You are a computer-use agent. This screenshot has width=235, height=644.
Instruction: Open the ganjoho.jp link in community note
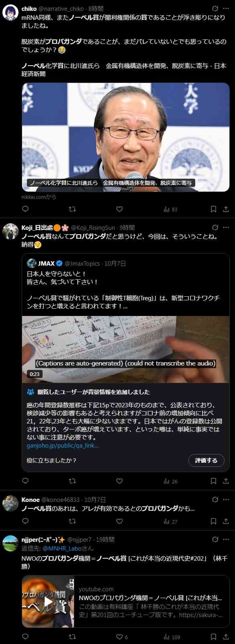tap(63, 446)
